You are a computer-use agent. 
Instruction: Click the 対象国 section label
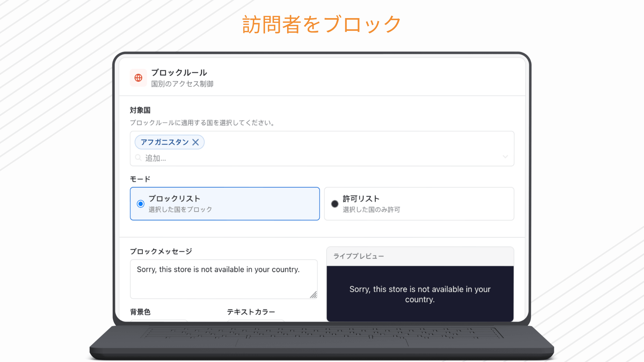(140, 110)
